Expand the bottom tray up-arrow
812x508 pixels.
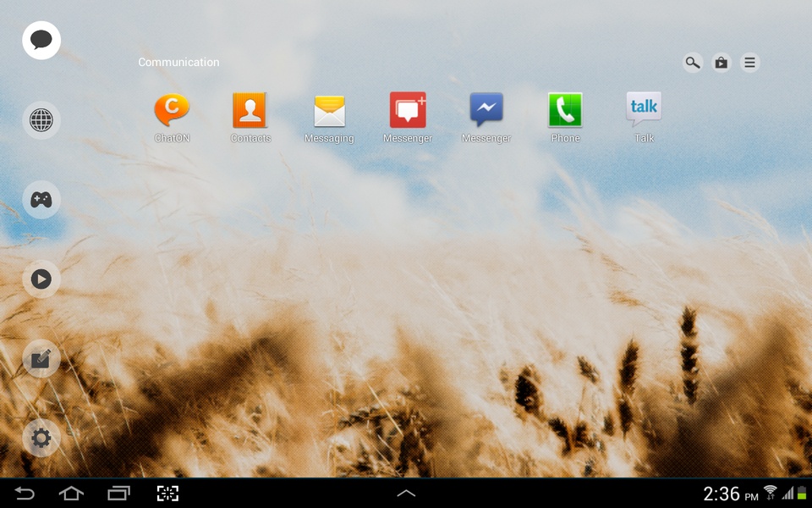pyautogui.click(x=406, y=493)
